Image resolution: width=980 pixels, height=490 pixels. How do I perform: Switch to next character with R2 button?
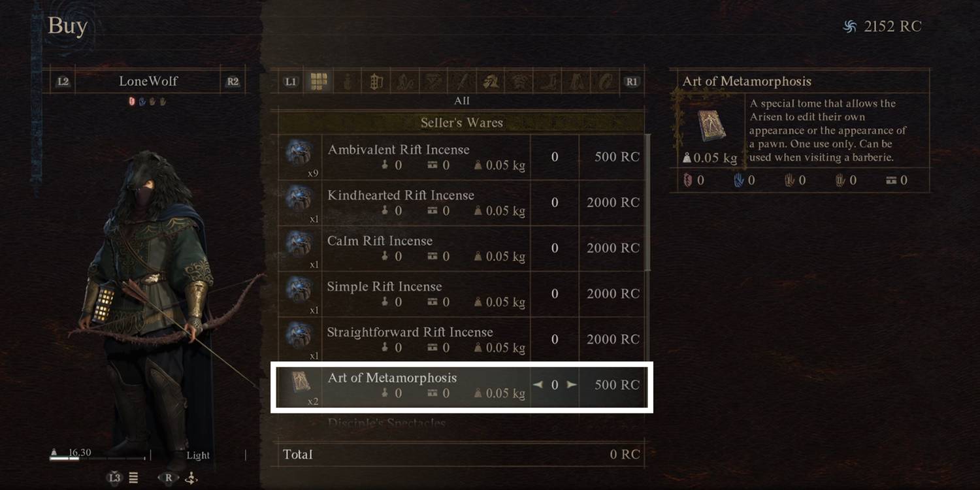[x=233, y=82]
